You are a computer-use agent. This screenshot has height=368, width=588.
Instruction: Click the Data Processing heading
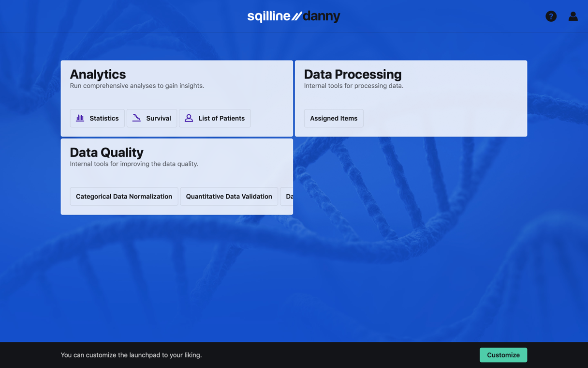(x=353, y=74)
